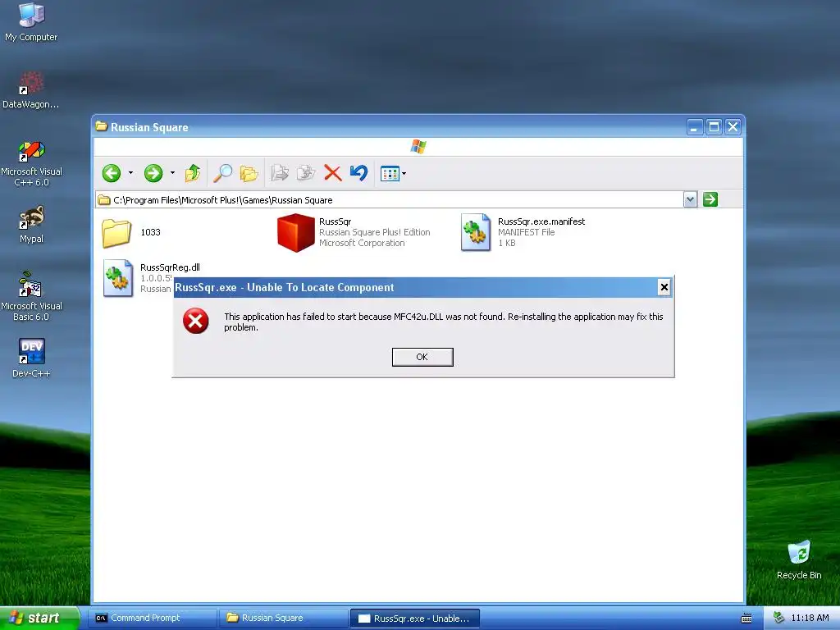Select the DataWagon desktop shortcut
The width and height of the screenshot is (840, 630).
pos(31,90)
